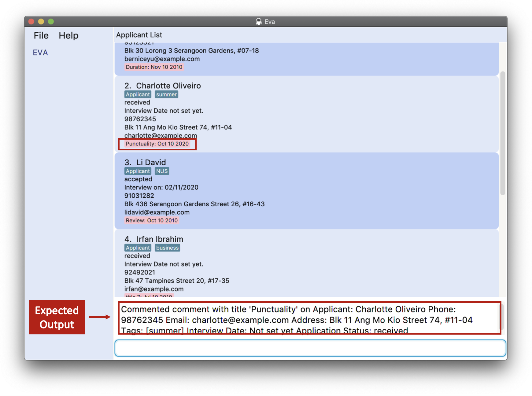Click the Applicant List heading

tap(139, 35)
